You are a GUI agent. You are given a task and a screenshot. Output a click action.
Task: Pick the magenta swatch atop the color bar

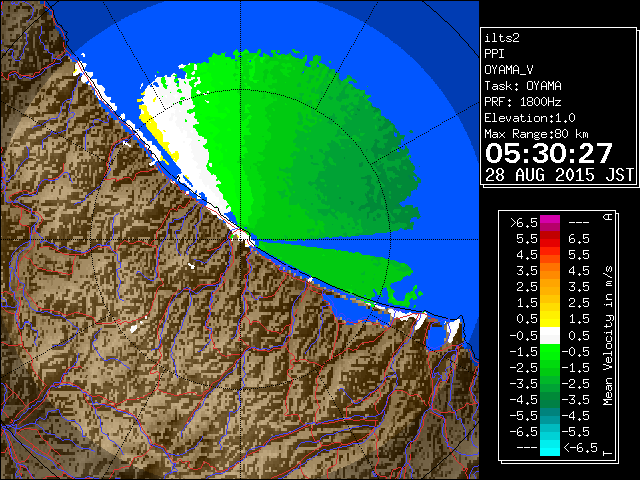pyautogui.click(x=550, y=223)
